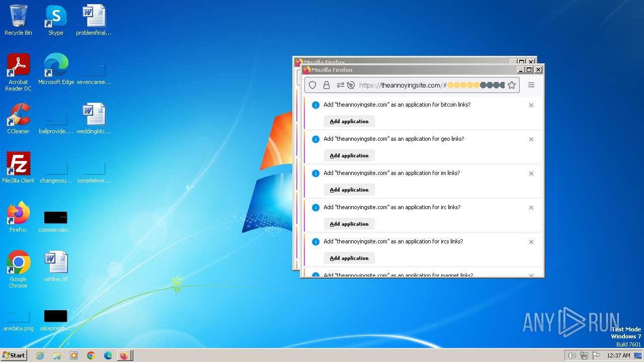Focus the background Mozilla Firefox window title
644x362 pixels.
(x=325, y=62)
